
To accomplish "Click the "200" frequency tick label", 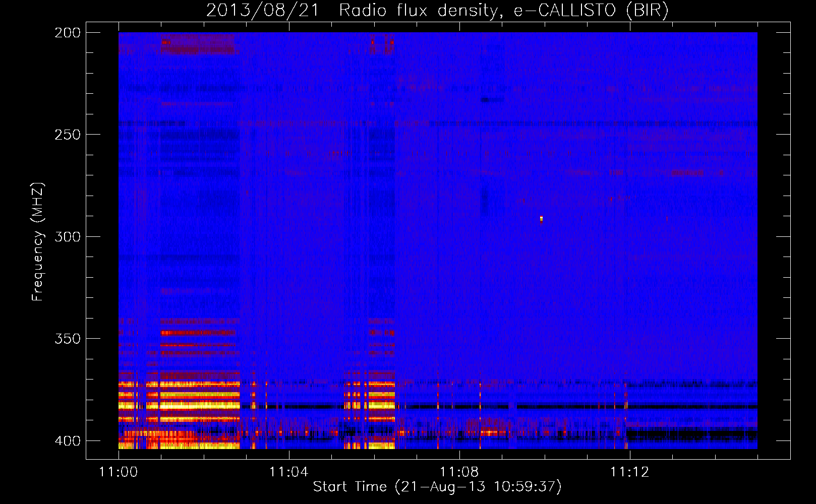I will click(68, 33).
